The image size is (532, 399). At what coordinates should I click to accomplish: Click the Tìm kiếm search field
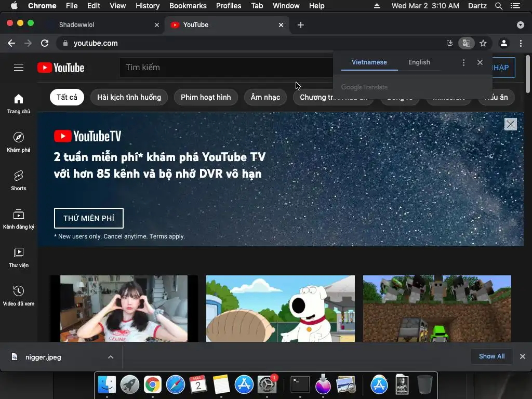click(225, 68)
